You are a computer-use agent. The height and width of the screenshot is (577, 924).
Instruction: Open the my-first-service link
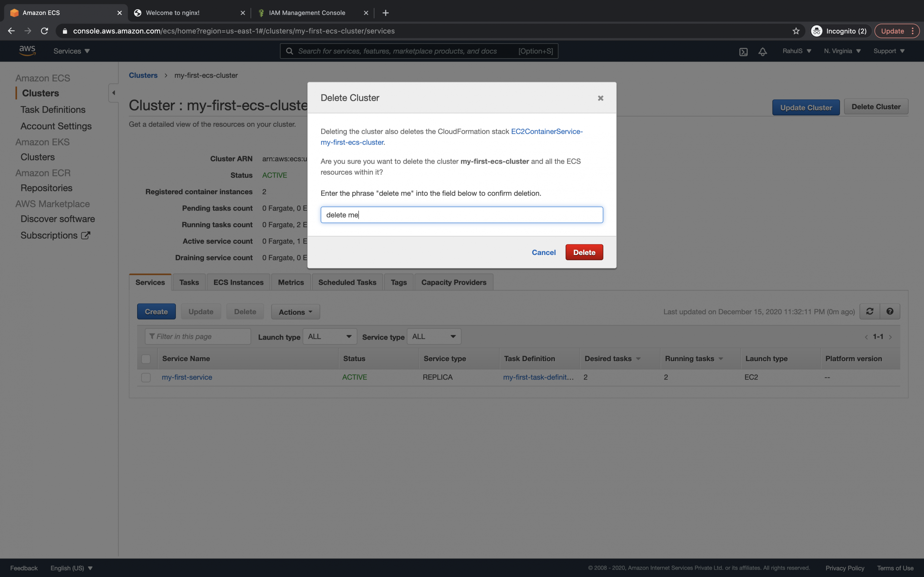click(187, 377)
